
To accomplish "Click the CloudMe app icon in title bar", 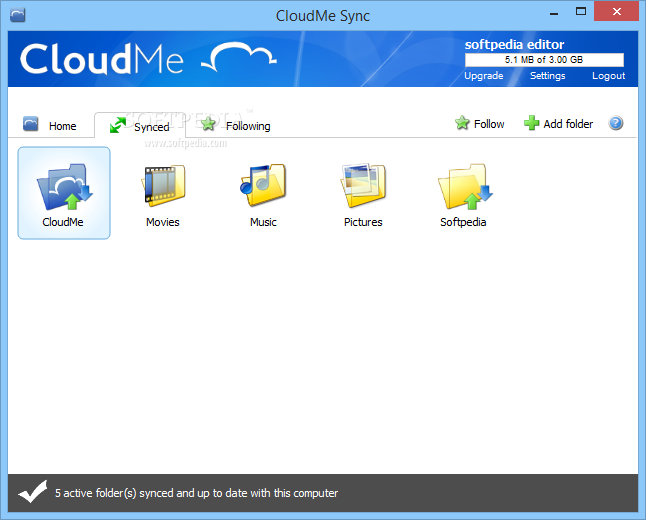I will pos(17,15).
